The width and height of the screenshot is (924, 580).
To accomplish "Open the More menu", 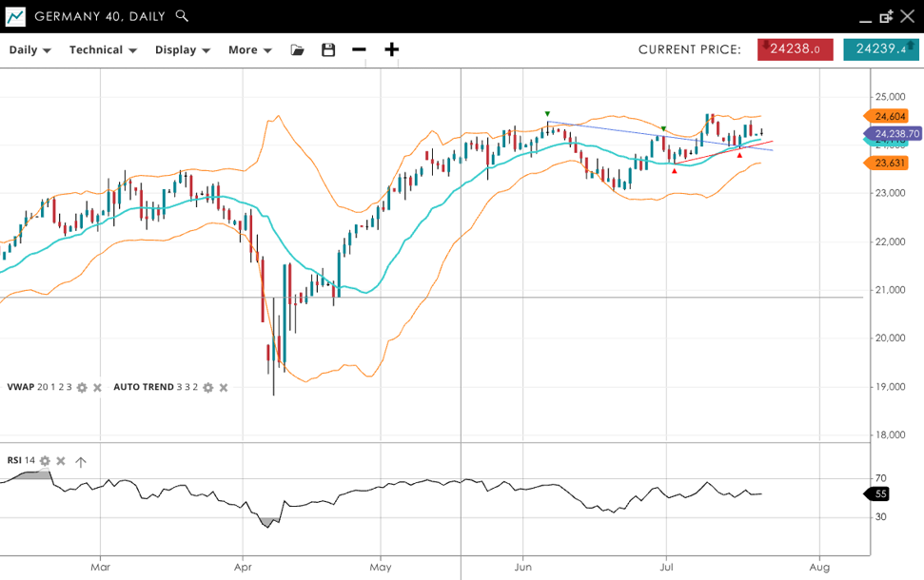I will click(249, 49).
